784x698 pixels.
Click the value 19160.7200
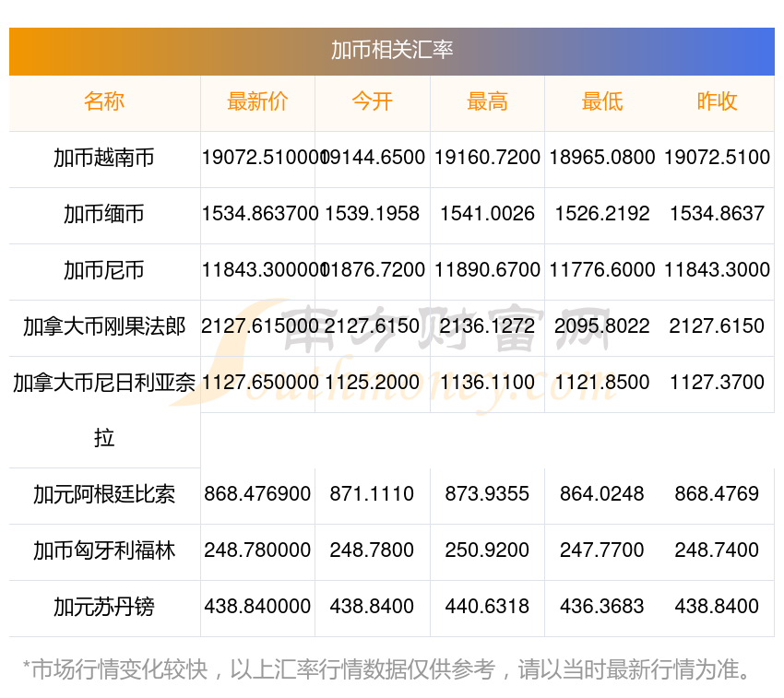(487, 158)
